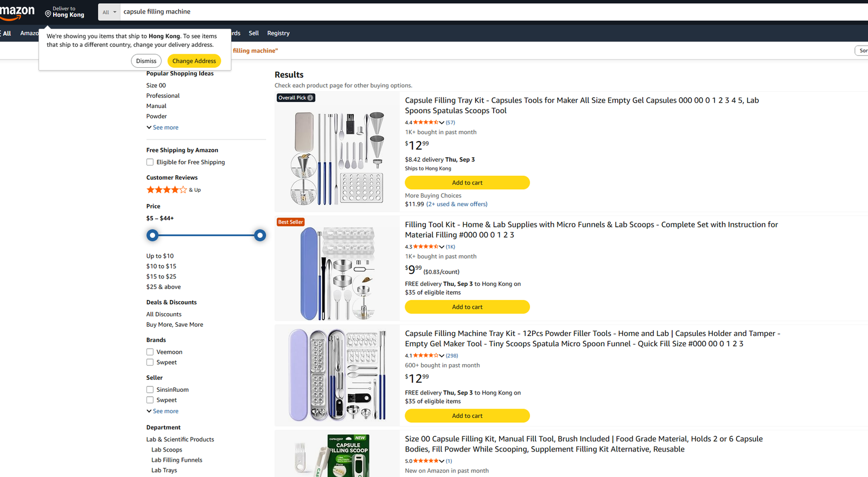Expand the 4.1 star rating popover chevron
The image size is (868, 477).
tap(442, 356)
